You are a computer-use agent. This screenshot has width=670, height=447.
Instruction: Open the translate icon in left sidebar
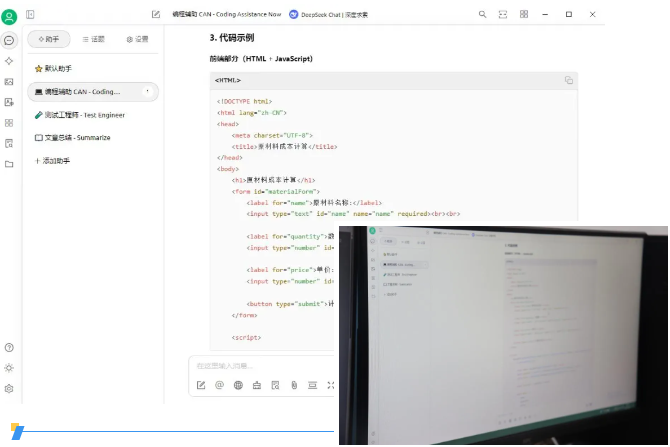[x=9, y=102]
